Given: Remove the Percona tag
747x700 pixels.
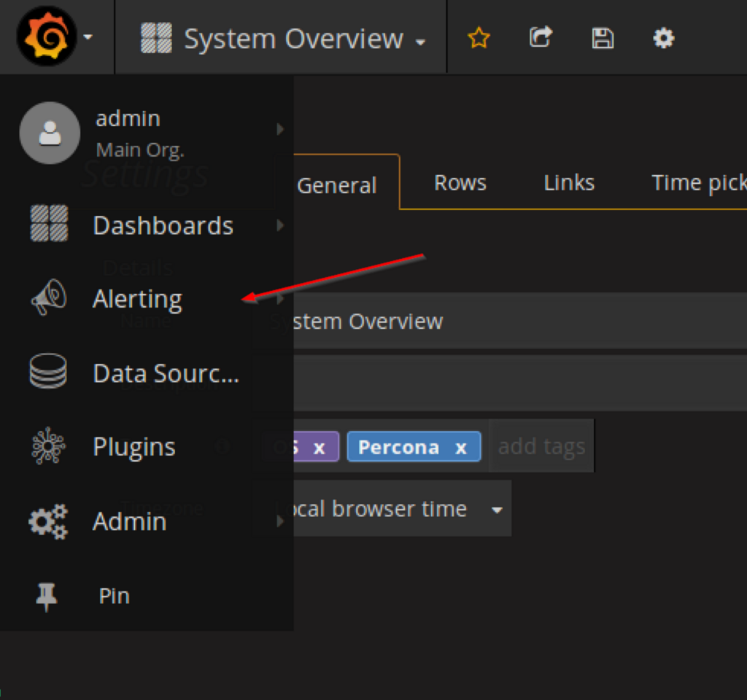Looking at the screenshot, I should [461, 448].
